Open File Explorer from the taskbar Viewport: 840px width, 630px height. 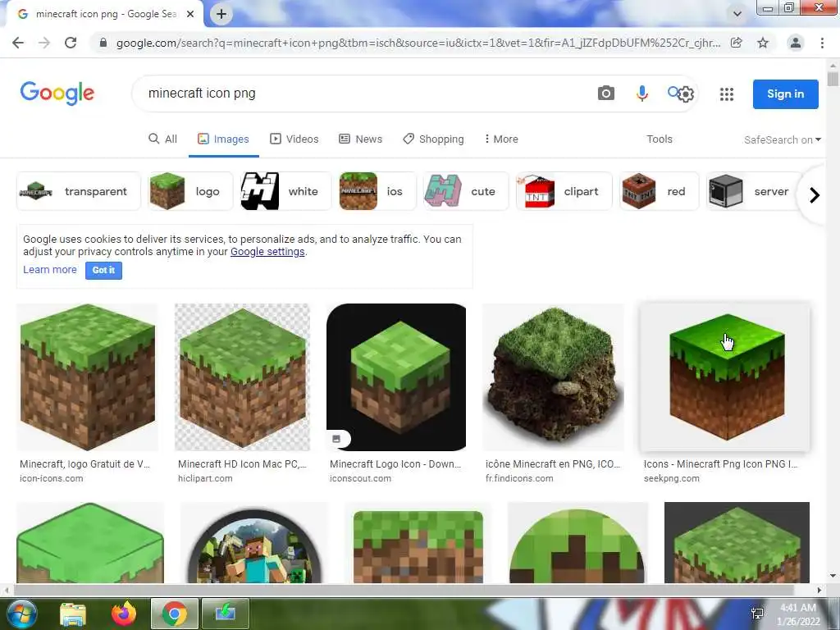click(x=73, y=614)
